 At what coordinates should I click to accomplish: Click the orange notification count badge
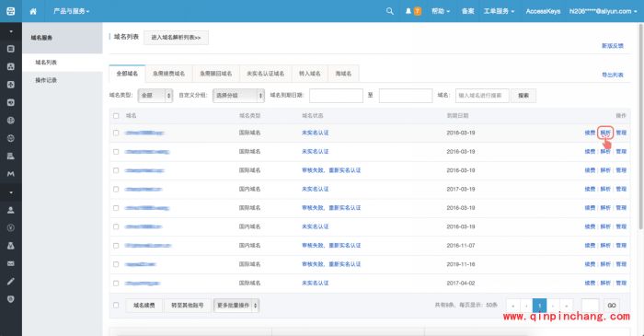pyautogui.click(x=418, y=11)
